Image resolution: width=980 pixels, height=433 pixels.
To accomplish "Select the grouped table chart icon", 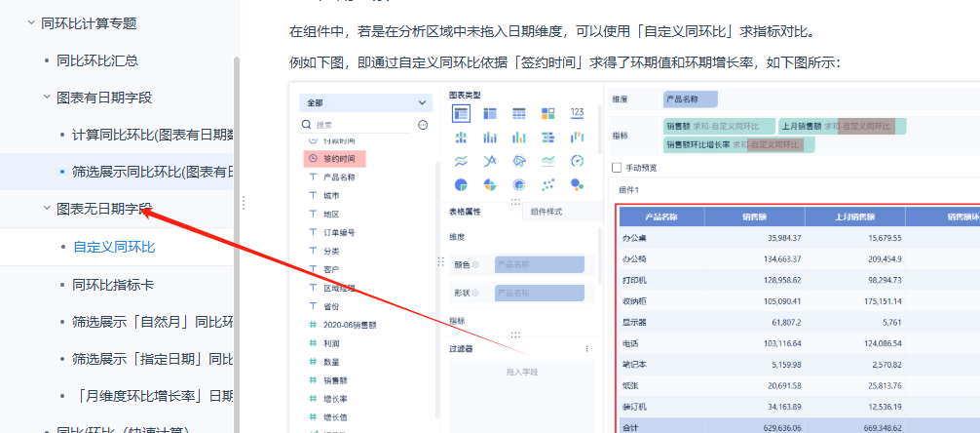I will pyautogui.click(x=461, y=113).
